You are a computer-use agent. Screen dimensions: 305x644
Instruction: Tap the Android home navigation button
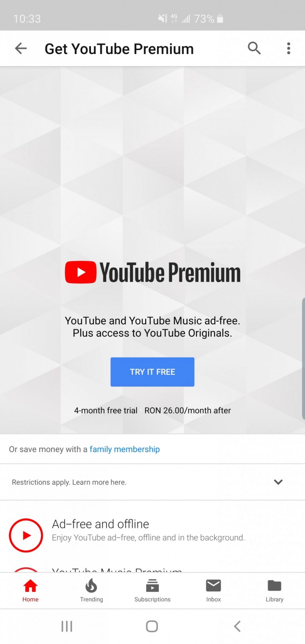tap(152, 626)
